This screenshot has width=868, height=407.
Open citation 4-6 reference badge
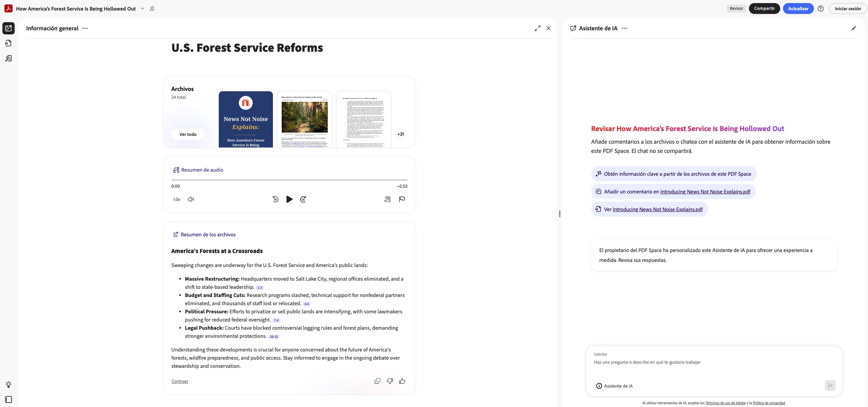coord(307,304)
